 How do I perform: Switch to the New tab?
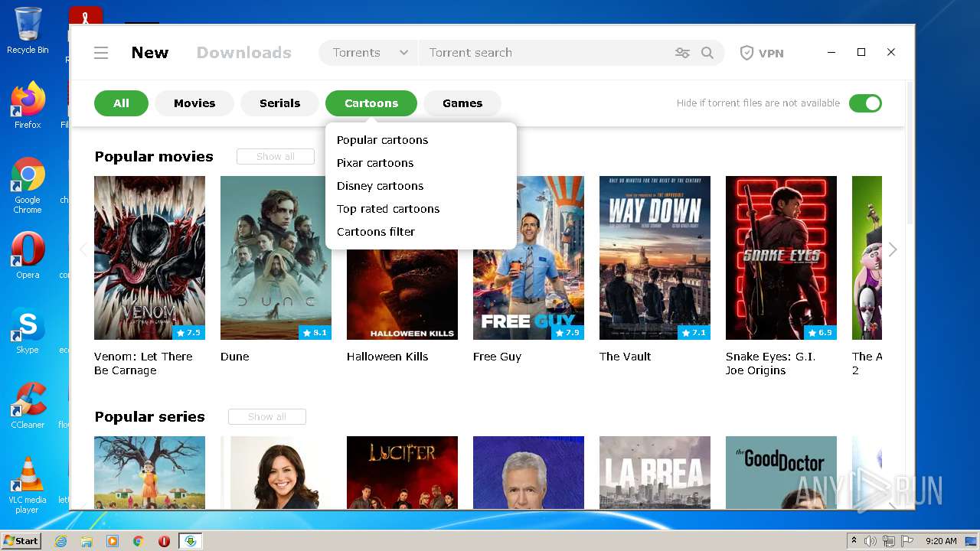pyautogui.click(x=150, y=53)
